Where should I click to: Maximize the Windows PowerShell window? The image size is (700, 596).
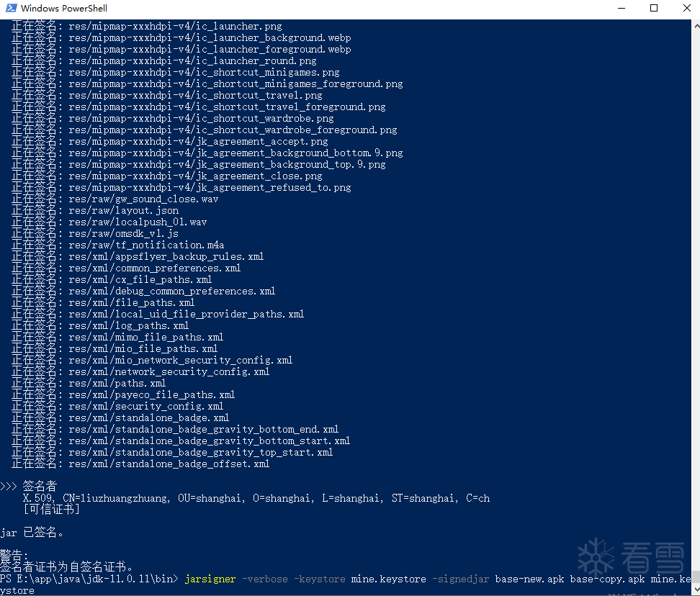[x=654, y=8]
